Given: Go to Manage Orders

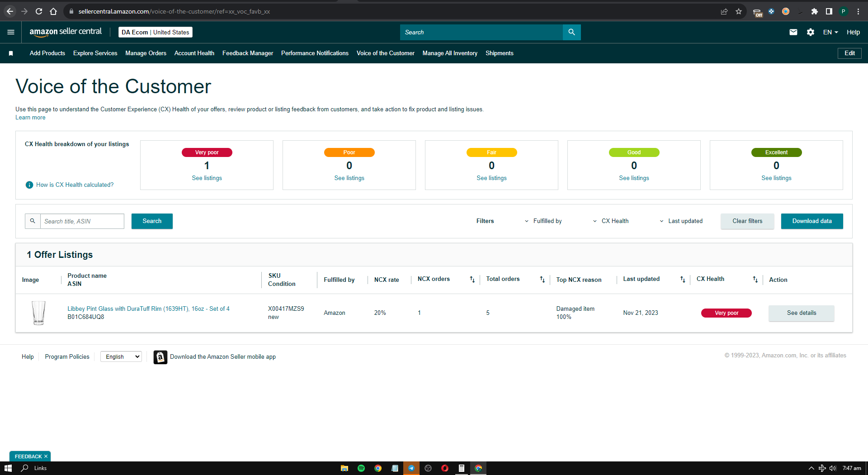Looking at the screenshot, I should pyautogui.click(x=146, y=53).
